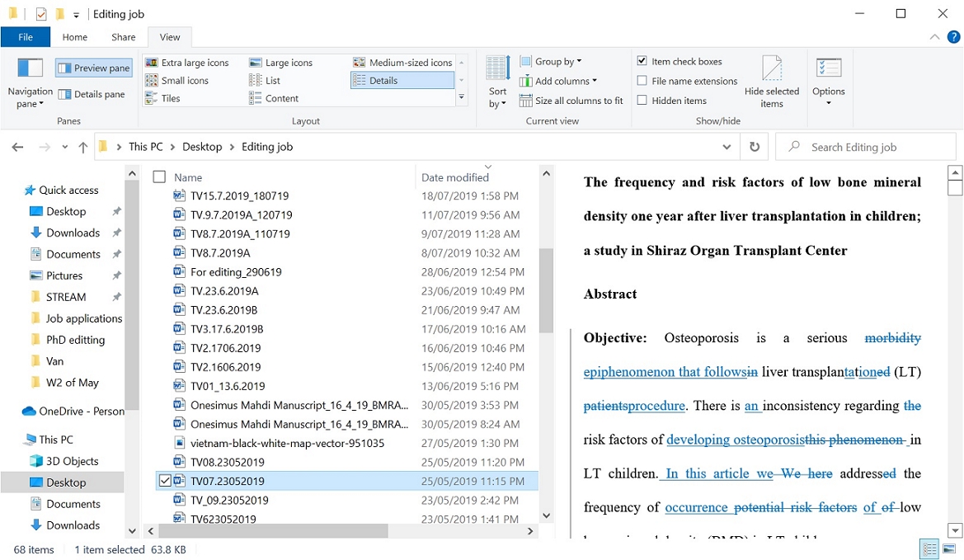Select Tiles layout
The width and height of the screenshot is (964, 560).
click(x=163, y=98)
